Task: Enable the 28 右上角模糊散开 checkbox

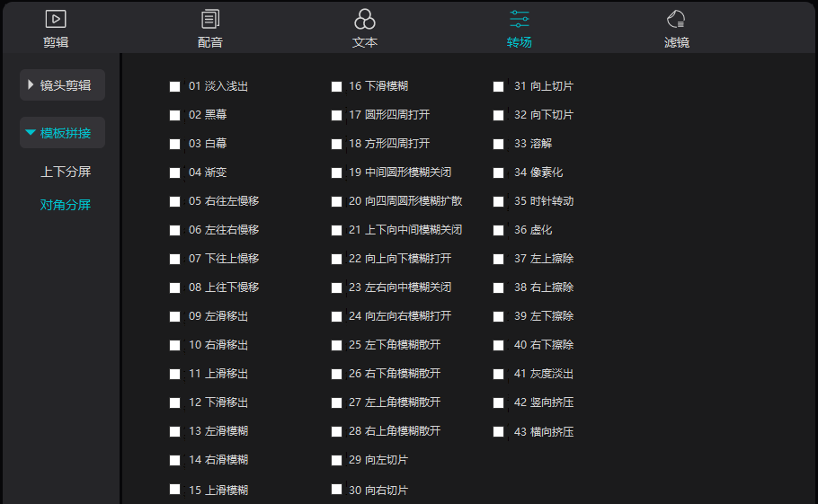Action: tap(336, 431)
